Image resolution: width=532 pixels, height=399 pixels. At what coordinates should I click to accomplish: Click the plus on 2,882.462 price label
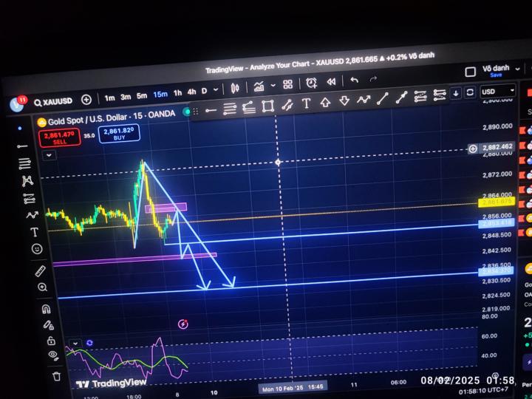tap(473, 149)
